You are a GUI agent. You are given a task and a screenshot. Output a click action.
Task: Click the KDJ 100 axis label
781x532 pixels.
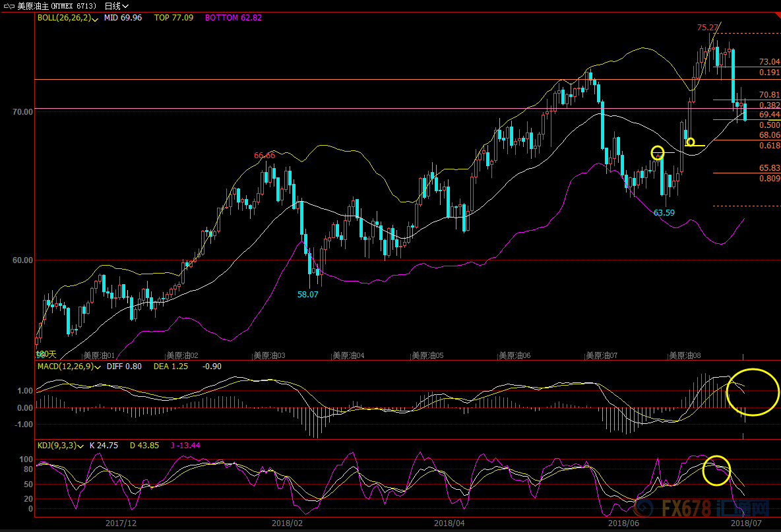coord(26,459)
